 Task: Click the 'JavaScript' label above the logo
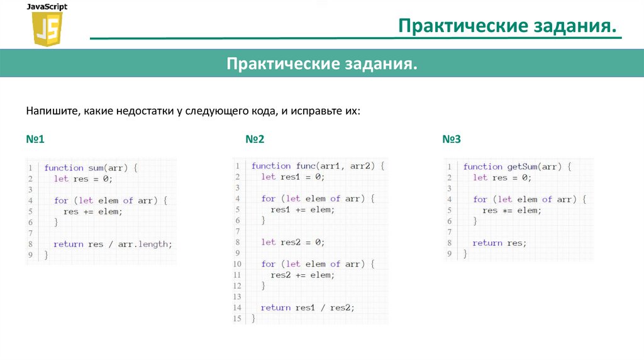pos(47,6)
